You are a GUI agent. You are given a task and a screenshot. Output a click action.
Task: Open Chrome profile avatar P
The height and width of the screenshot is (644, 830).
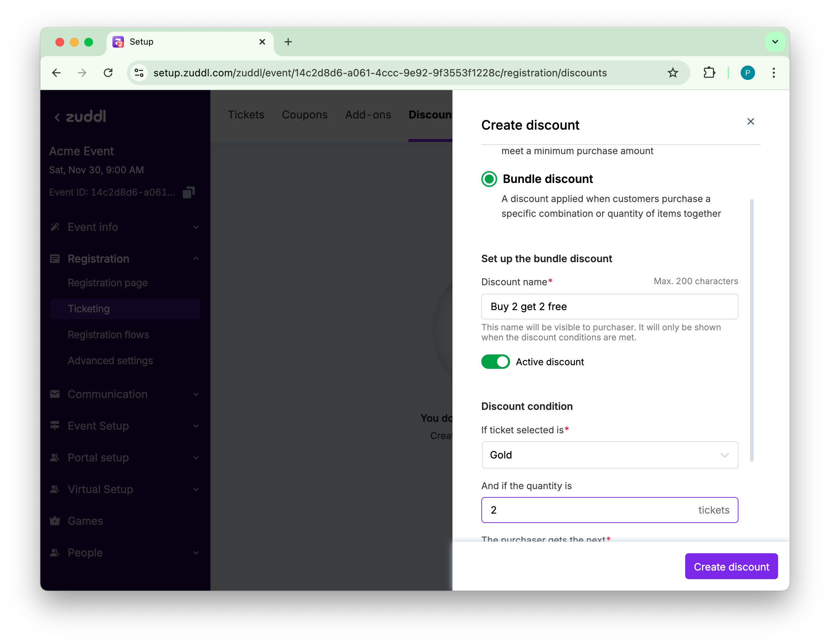pos(747,72)
